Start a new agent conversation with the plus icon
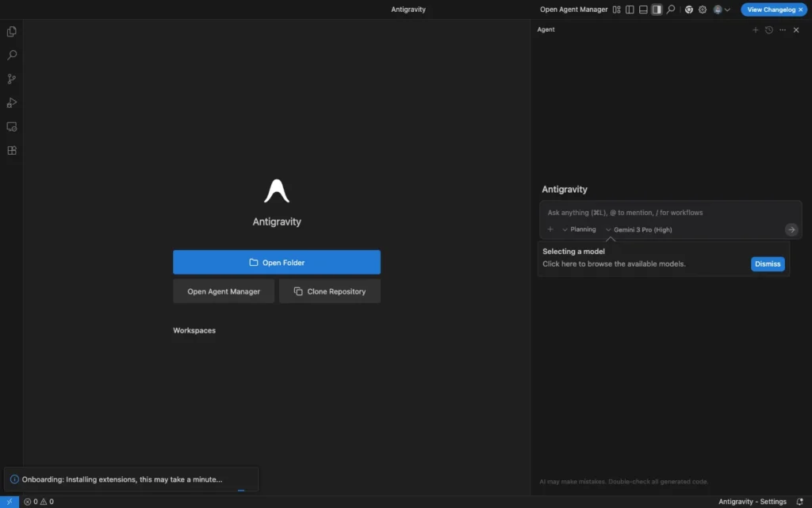812x508 pixels. click(x=755, y=29)
